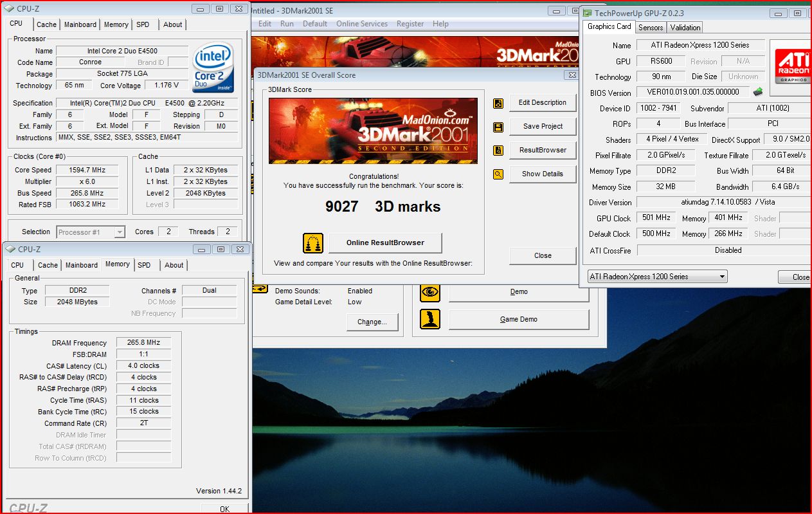
Task: Open the Default menu in 3DMark2001
Action: pos(315,24)
